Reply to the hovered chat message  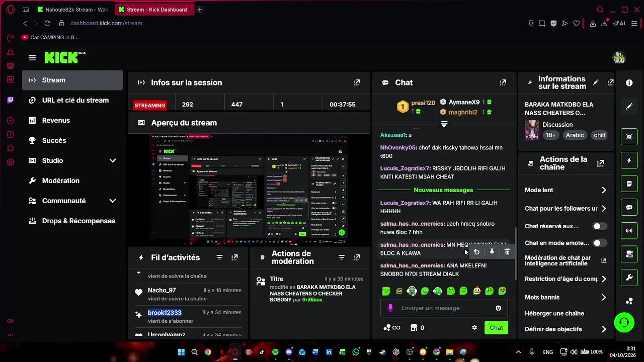476,252
